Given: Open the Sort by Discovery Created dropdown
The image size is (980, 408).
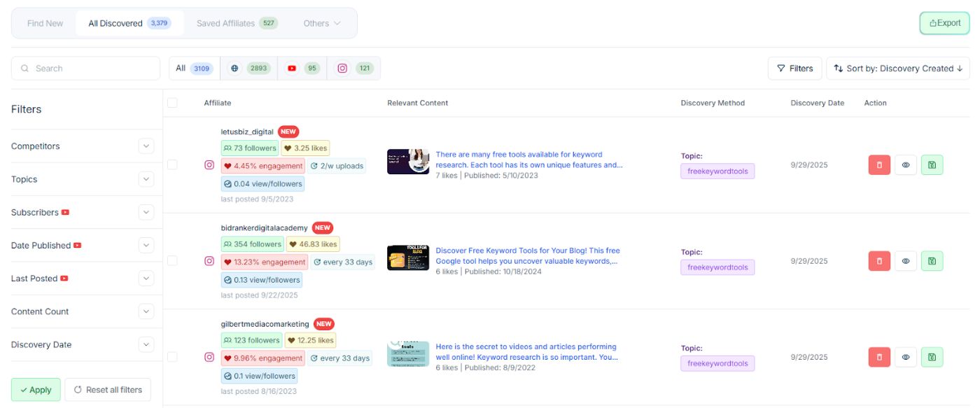Looking at the screenshot, I should click(x=897, y=69).
